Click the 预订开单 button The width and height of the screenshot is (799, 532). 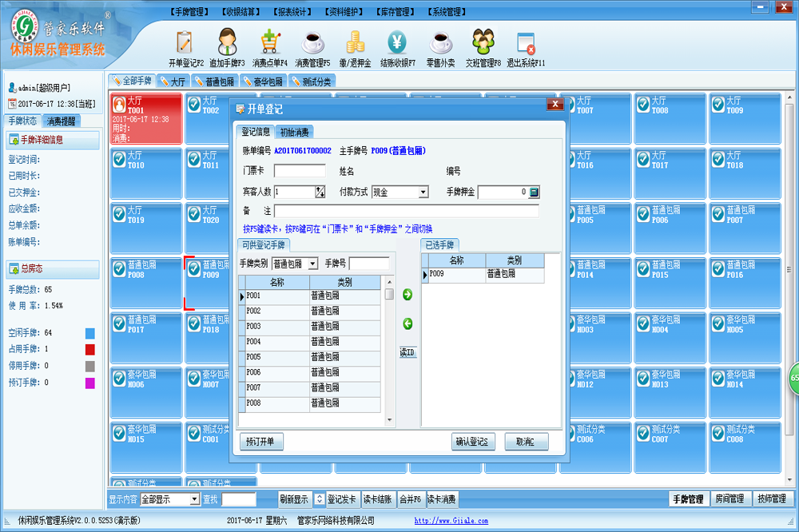(261, 442)
